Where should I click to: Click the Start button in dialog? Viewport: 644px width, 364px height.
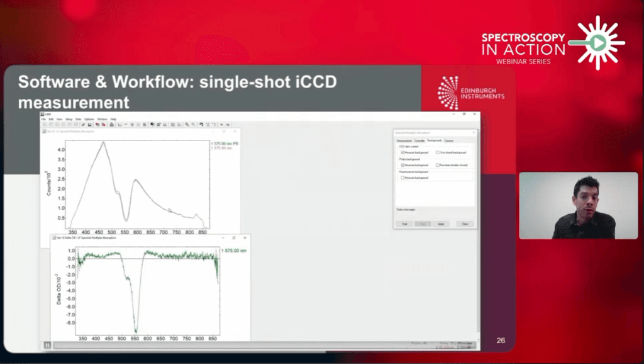(x=404, y=224)
